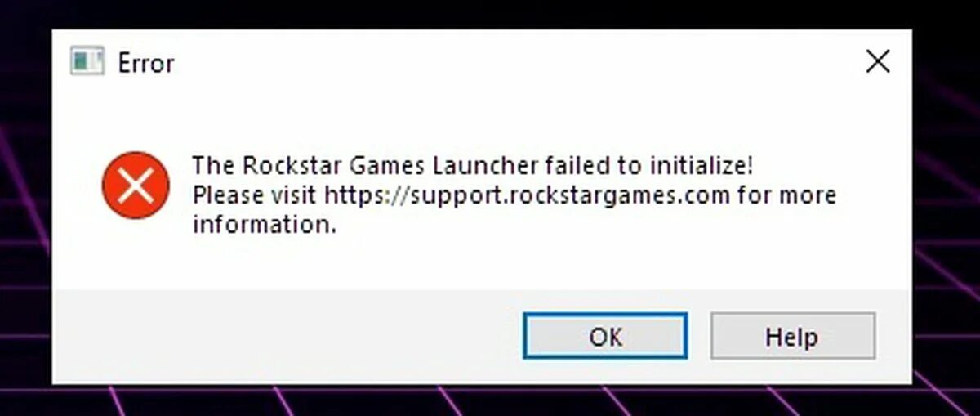Click the red error cross icon
This screenshot has height=416, width=980.
pyautogui.click(x=136, y=185)
